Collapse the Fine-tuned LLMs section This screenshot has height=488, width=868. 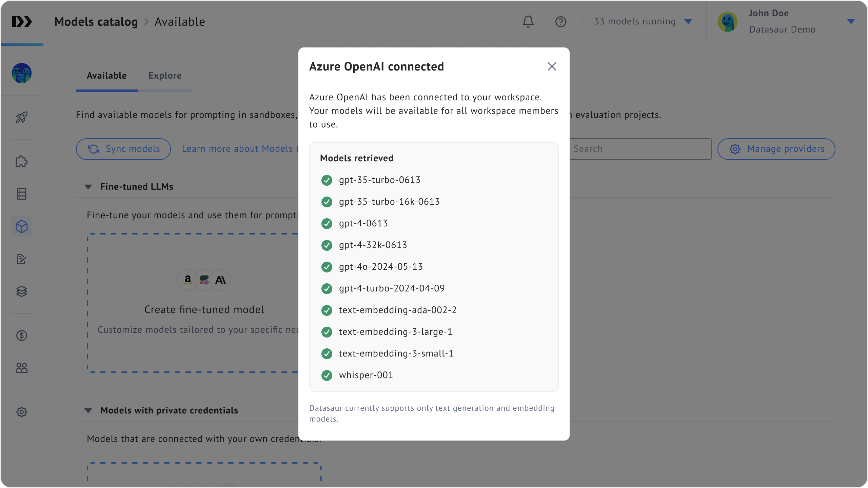click(88, 187)
